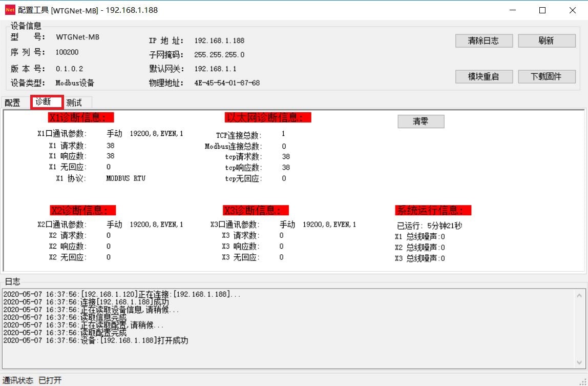Click tcp响应数 label

coord(244,168)
